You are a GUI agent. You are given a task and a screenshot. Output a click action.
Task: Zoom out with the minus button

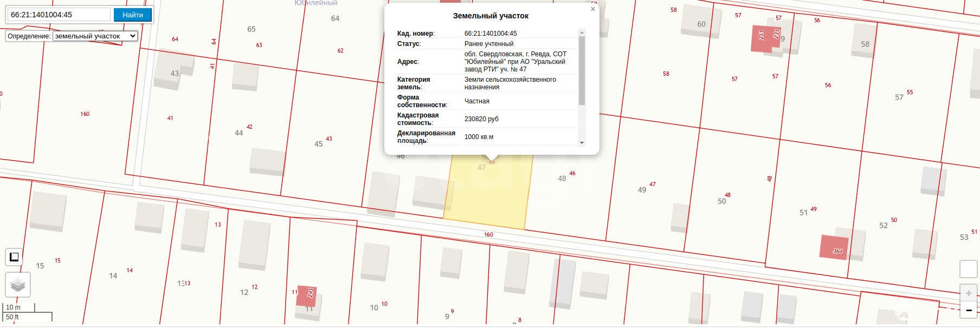click(968, 311)
